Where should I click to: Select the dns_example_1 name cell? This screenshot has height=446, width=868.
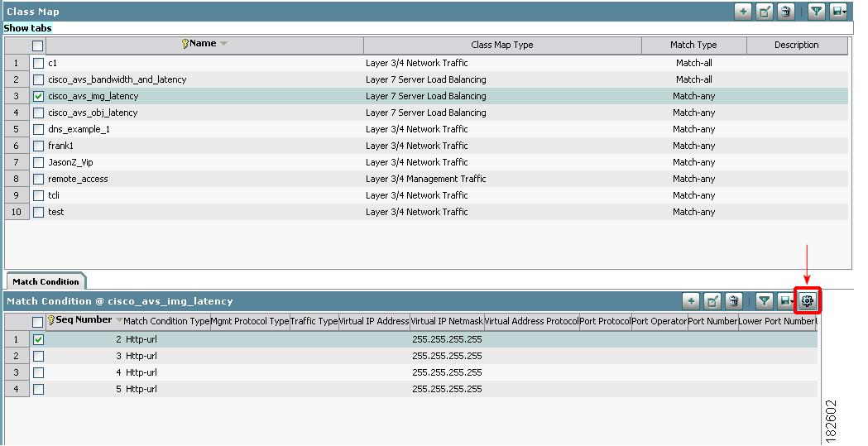[79, 129]
